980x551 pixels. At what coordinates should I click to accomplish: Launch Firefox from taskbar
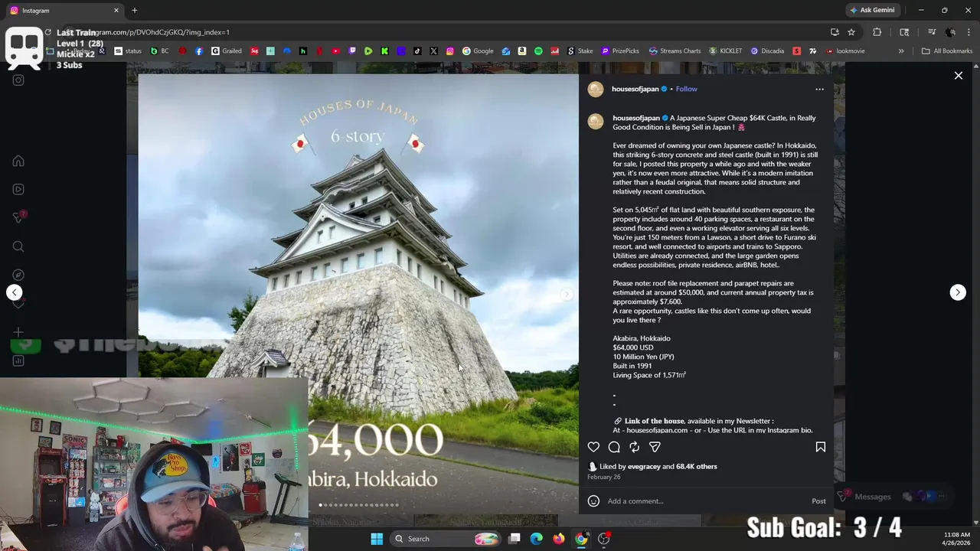point(559,539)
